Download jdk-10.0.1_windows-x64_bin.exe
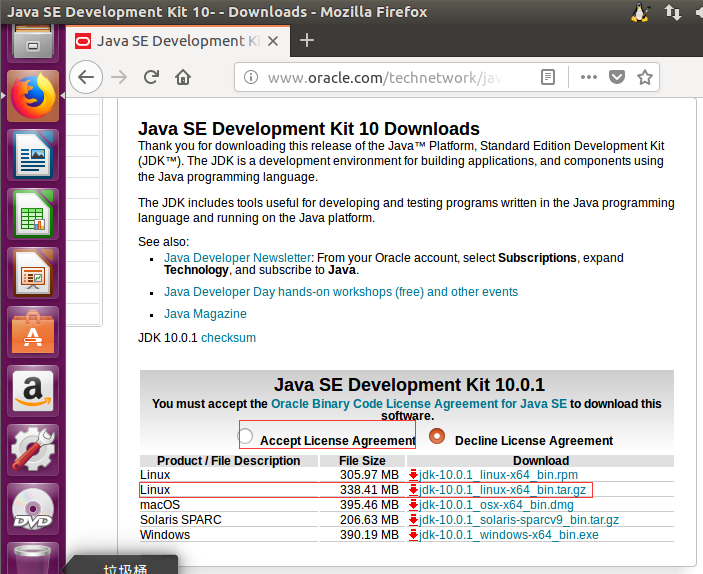703x574 pixels. point(508,535)
